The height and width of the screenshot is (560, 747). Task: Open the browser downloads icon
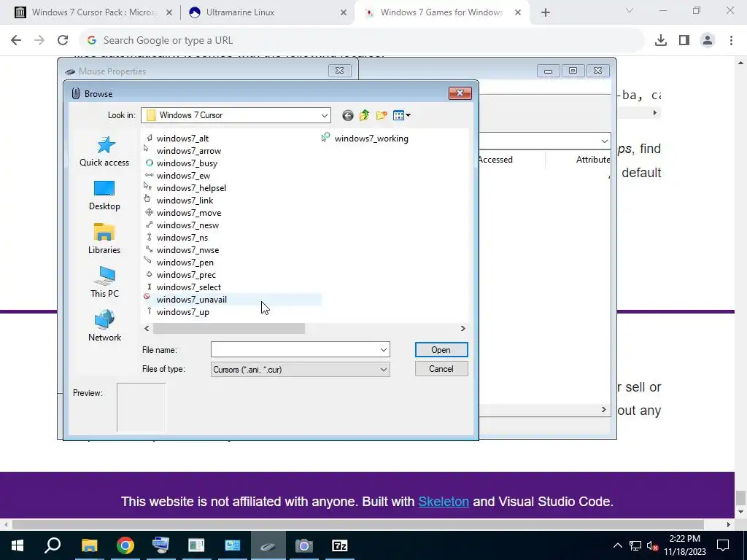pyautogui.click(x=661, y=41)
